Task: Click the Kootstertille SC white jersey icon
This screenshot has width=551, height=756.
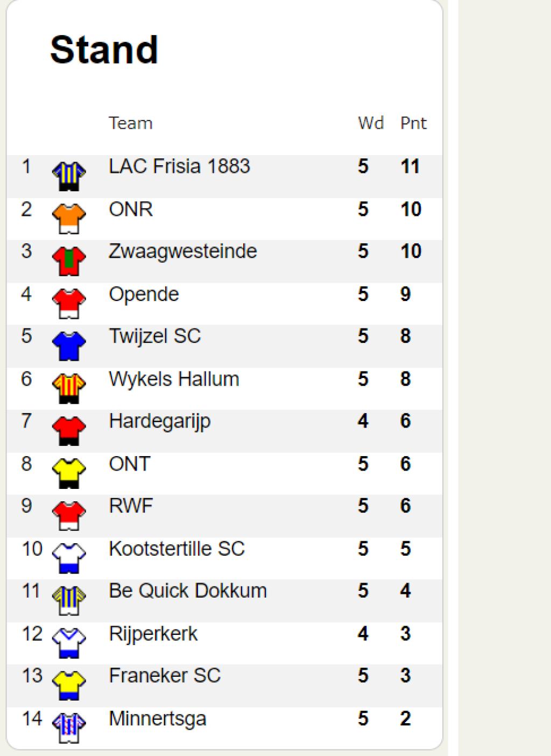Action: pyautogui.click(x=69, y=558)
